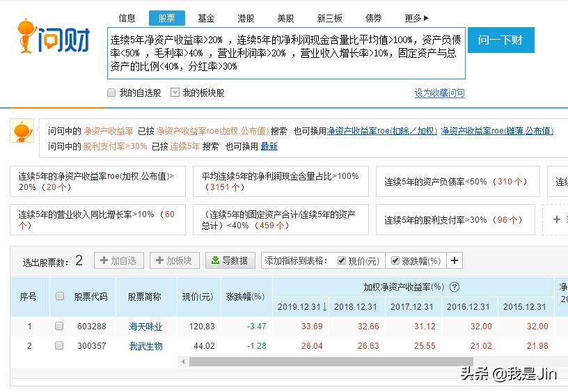Click the 固定资产合计/资产总计<40% condition box
Viewport: 568px width, 392px height.
[x=281, y=219]
